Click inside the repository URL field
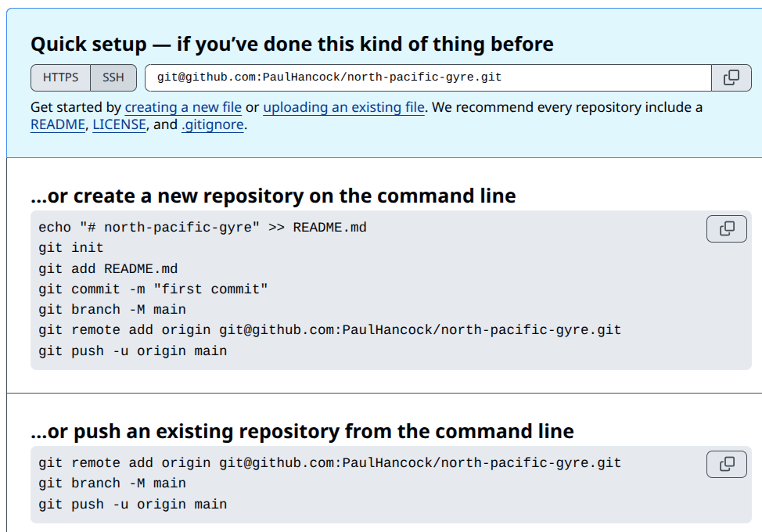Screen dimensions: 762x532 (x=430, y=77)
